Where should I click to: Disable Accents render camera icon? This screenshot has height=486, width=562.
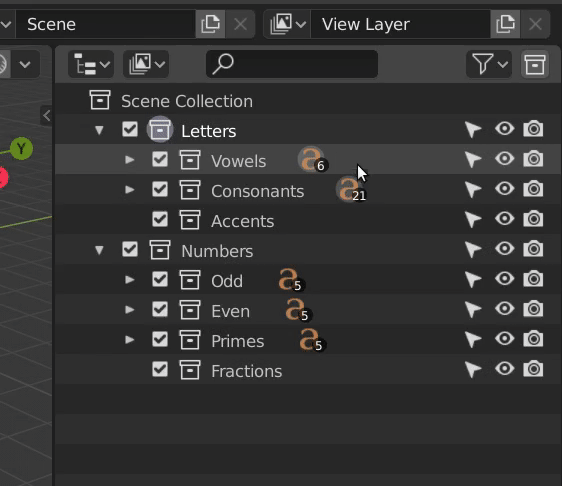533,219
